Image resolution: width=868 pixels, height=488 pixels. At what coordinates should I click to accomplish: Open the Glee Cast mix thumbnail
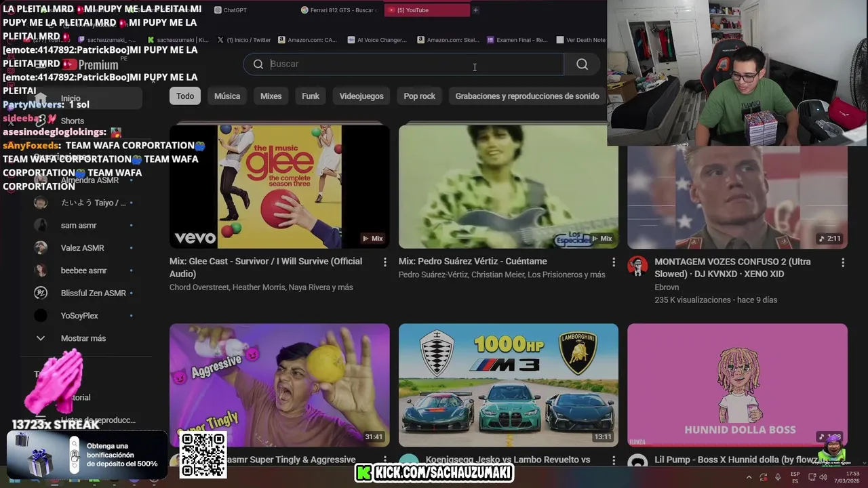(x=279, y=186)
